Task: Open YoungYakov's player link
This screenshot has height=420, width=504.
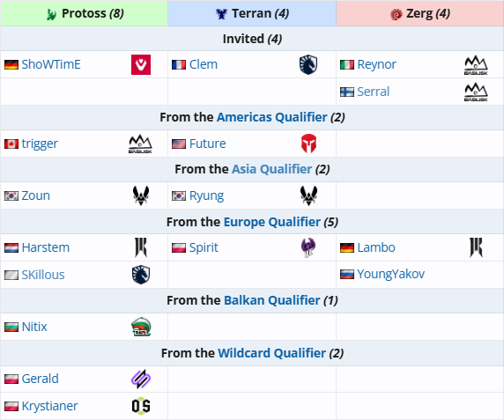Action: [x=391, y=274]
